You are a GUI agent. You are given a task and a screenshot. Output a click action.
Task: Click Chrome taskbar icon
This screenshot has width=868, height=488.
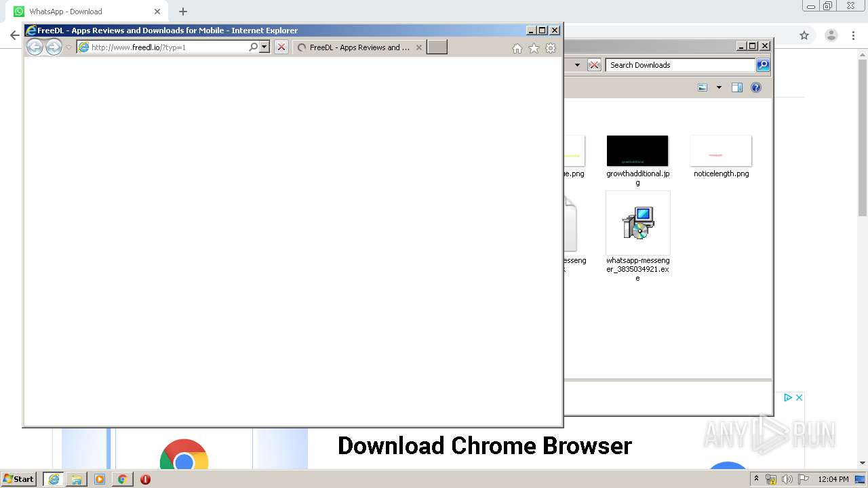[x=123, y=479]
